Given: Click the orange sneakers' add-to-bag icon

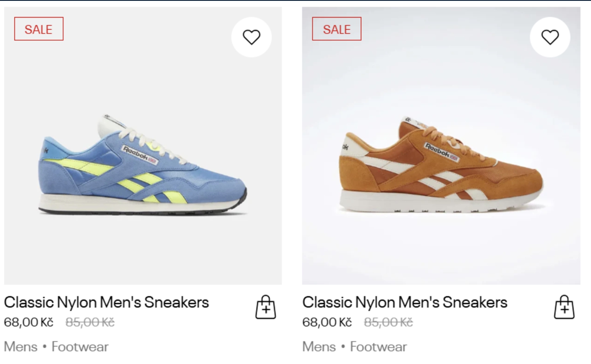Looking at the screenshot, I should click(564, 307).
